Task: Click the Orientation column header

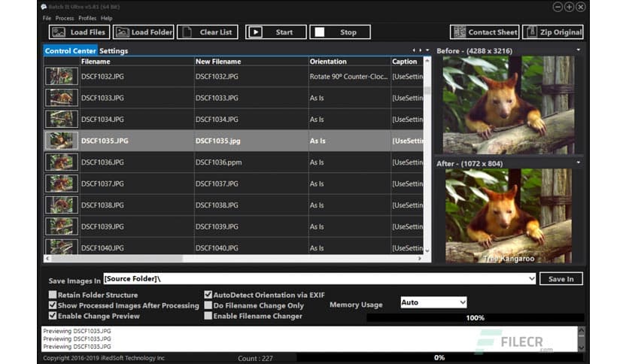Action: click(x=349, y=62)
